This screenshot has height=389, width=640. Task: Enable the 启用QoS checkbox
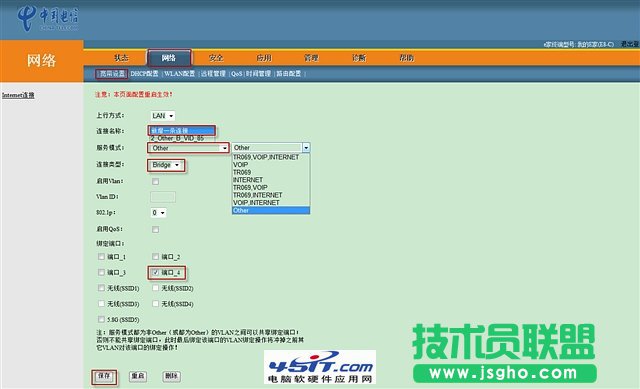[x=156, y=229]
